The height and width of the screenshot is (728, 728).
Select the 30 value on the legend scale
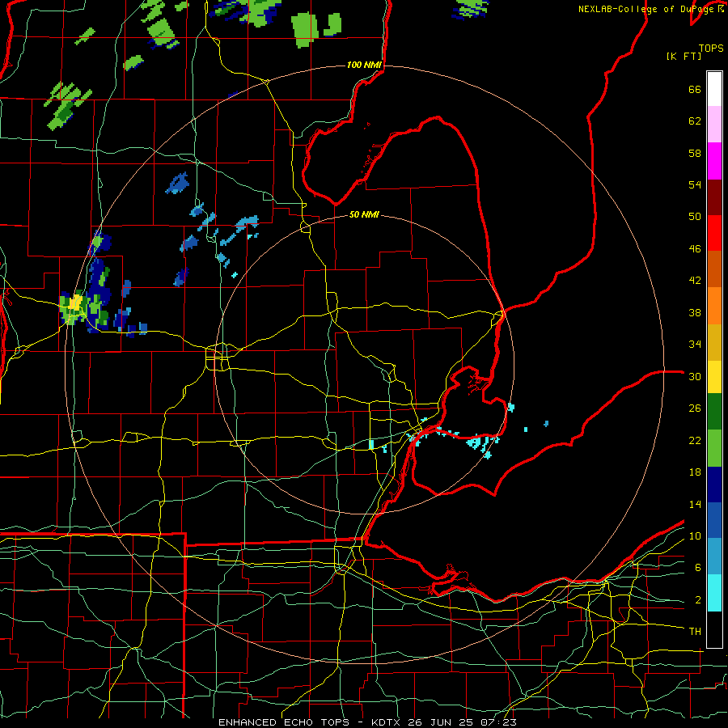pyautogui.click(x=695, y=376)
